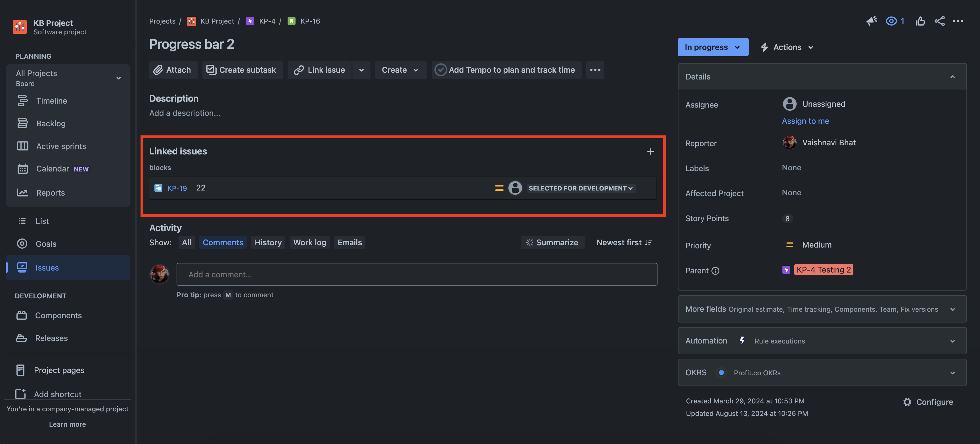Expand Selected for Development status dropdown
The image size is (980, 444).
coord(581,188)
